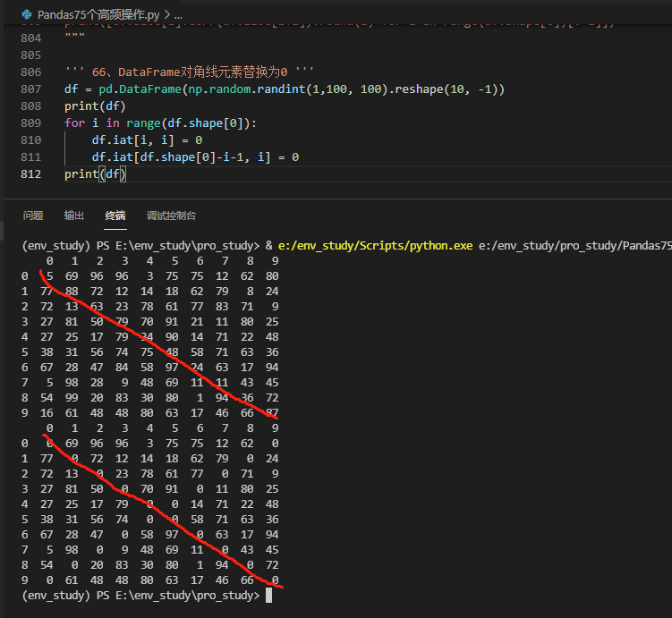This screenshot has height=618, width=672.
Task: Click the terminal prompt cursor at bottom
Action: pos(268,596)
